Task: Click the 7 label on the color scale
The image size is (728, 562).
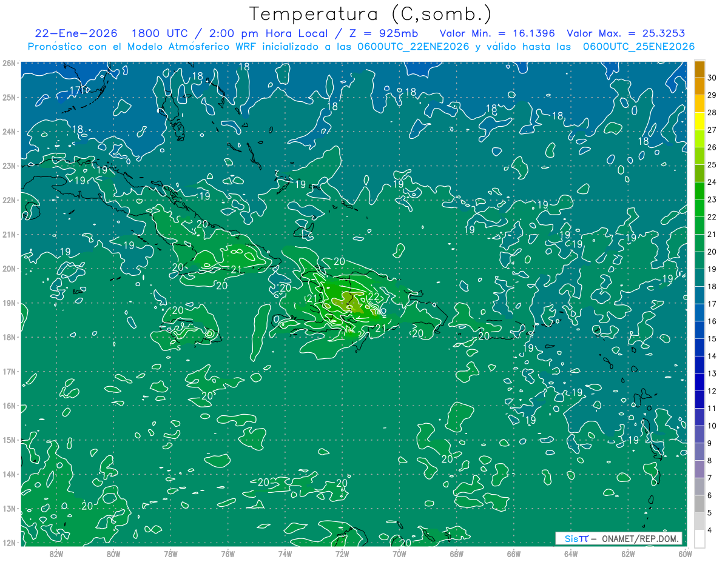Action: click(x=710, y=478)
